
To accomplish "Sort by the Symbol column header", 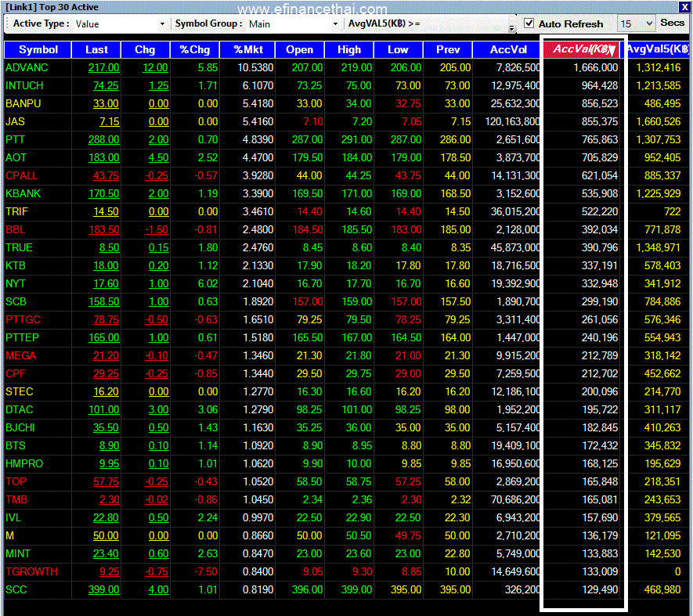I will (x=38, y=49).
